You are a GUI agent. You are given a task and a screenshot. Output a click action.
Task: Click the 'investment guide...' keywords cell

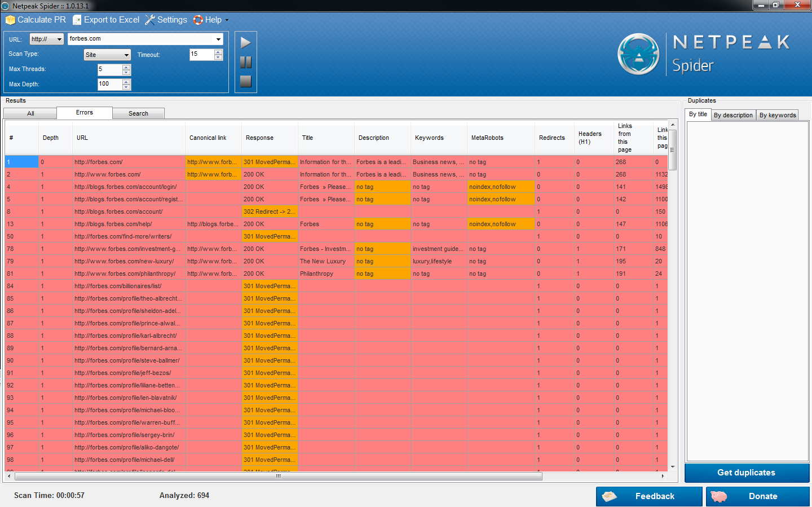coord(439,249)
